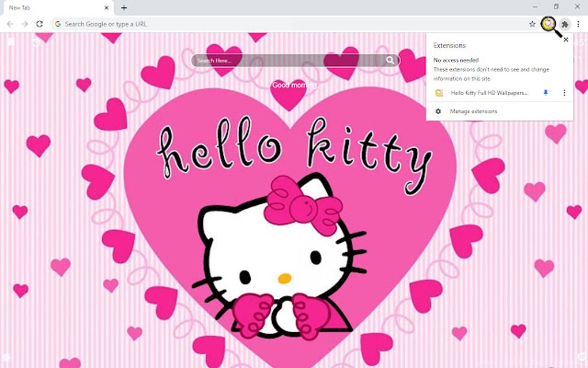Open the history icon on the page
Viewport: 588px width, 368px height.
36,42
